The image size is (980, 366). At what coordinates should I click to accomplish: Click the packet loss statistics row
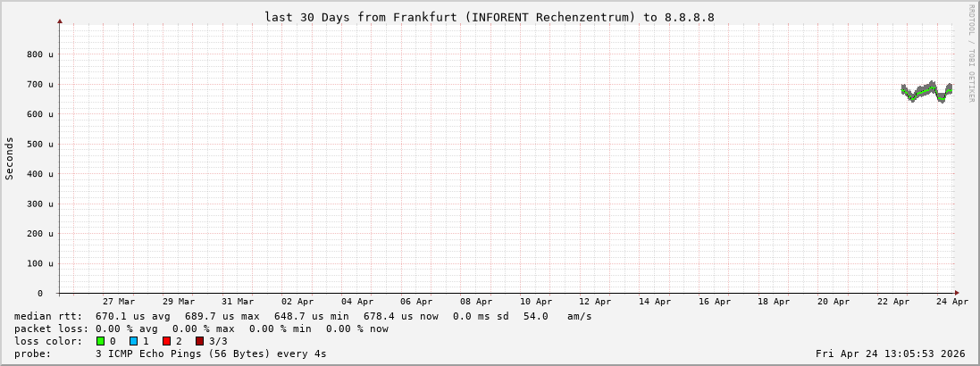201,329
